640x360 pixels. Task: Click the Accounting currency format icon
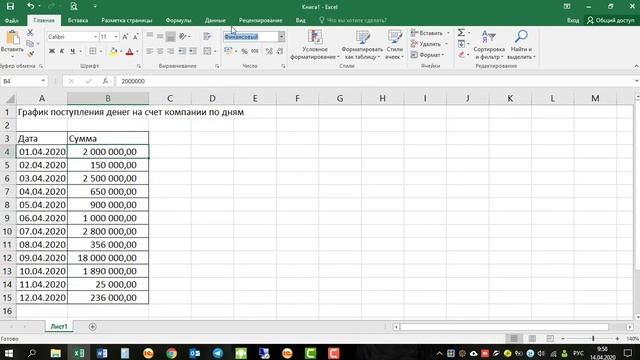(228, 51)
